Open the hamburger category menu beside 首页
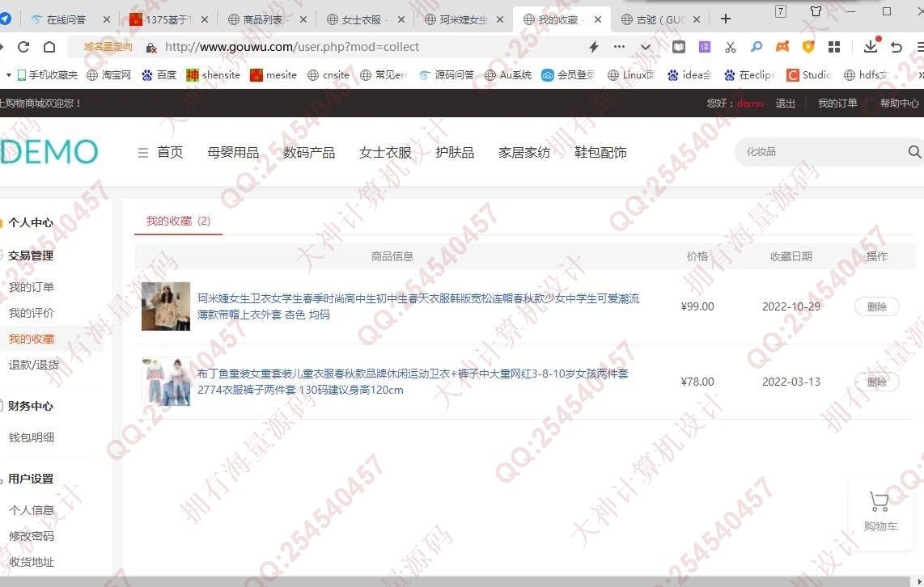 click(x=143, y=153)
